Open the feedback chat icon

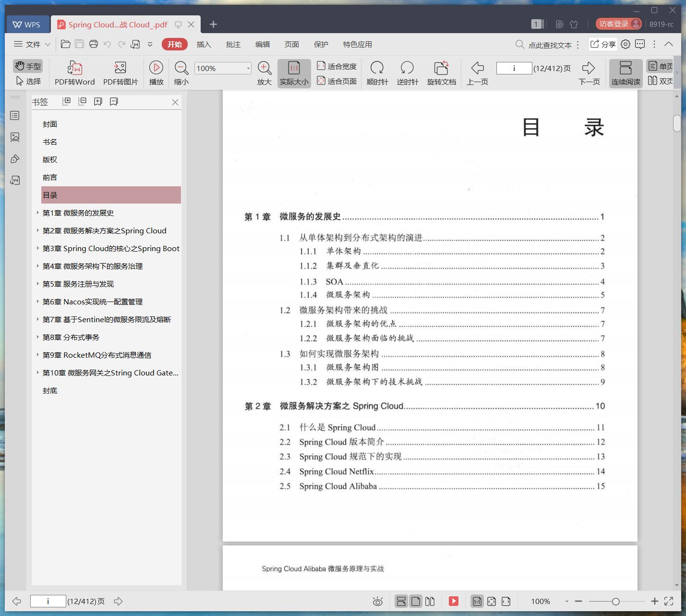point(640,44)
